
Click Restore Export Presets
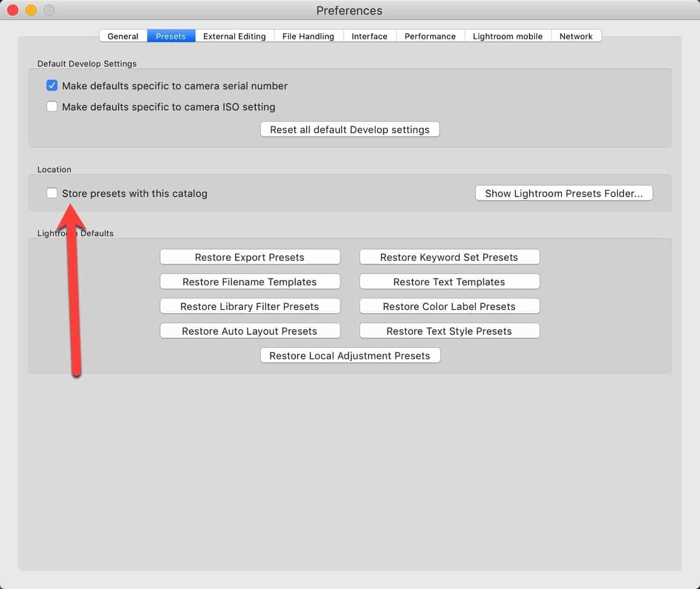pyautogui.click(x=250, y=257)
